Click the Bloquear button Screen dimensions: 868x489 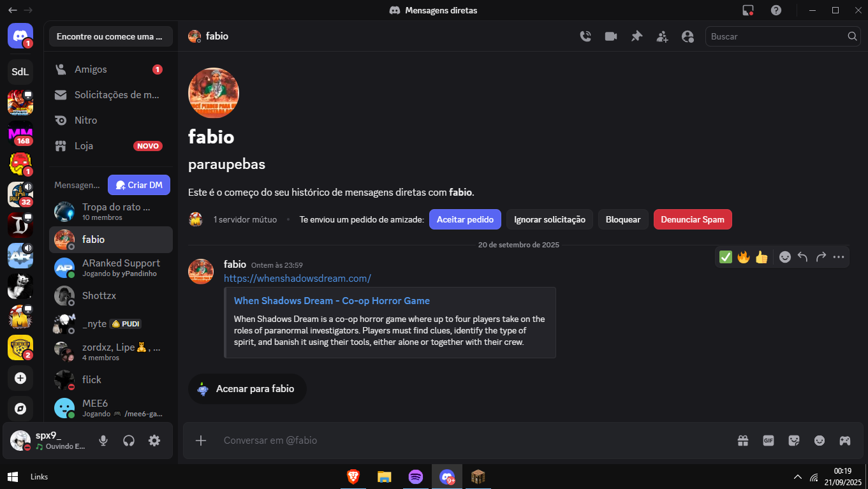click(x=623, y=219)
